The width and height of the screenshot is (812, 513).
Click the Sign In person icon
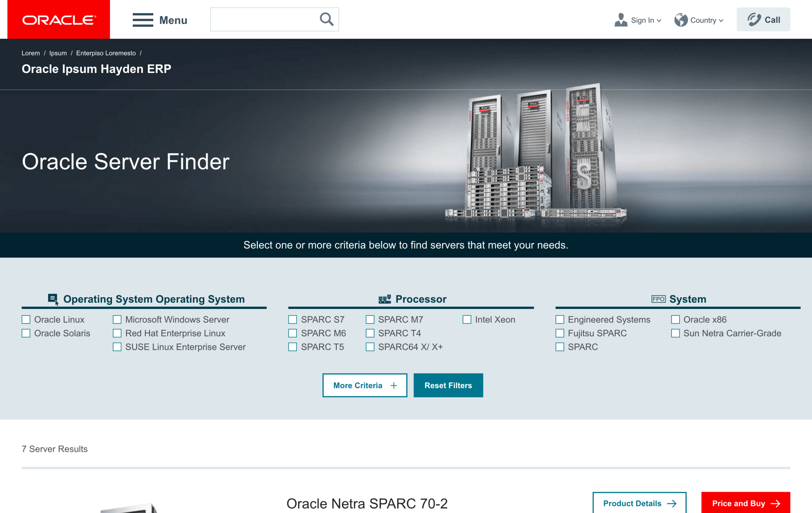620,20
